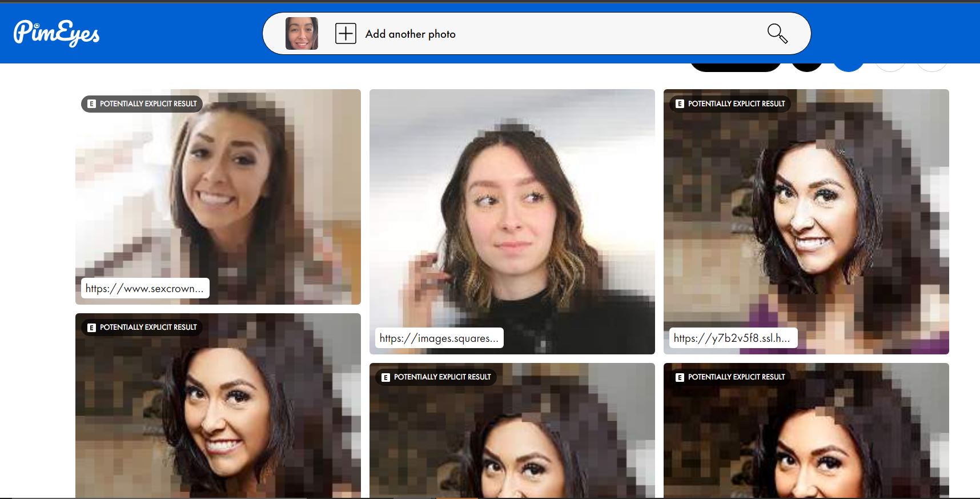Click the PimEyes logo

pos(57,33)
